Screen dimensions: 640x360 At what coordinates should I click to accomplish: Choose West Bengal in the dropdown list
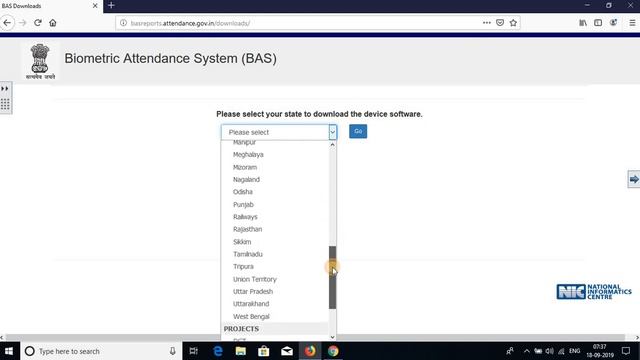251,317
